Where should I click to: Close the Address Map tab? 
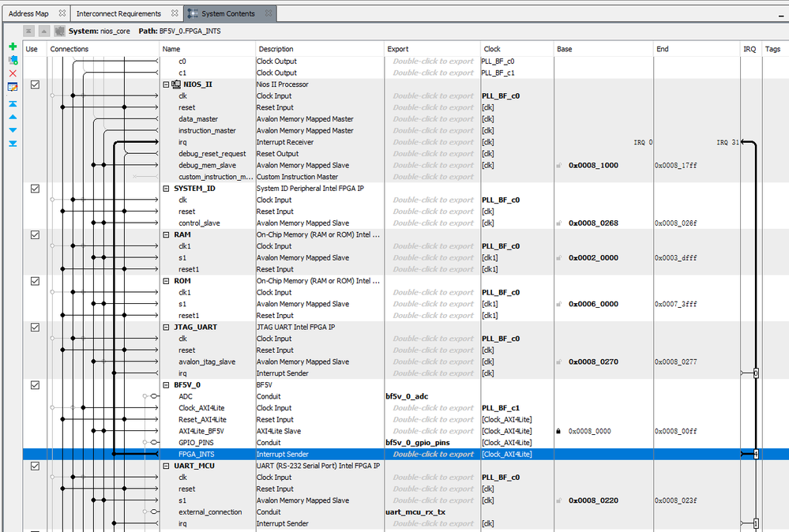point(62,13)
